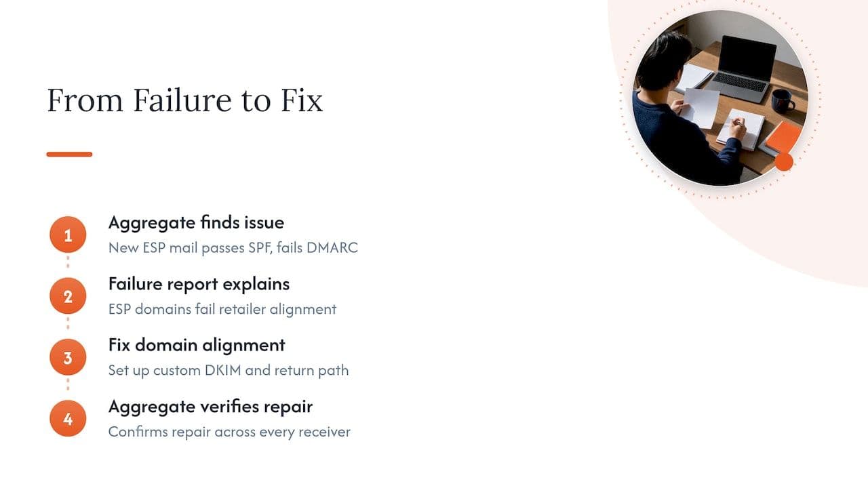Click the small orange dot on photo edge
The height and width of the screenshot is (488, 868).
point(784,161)
